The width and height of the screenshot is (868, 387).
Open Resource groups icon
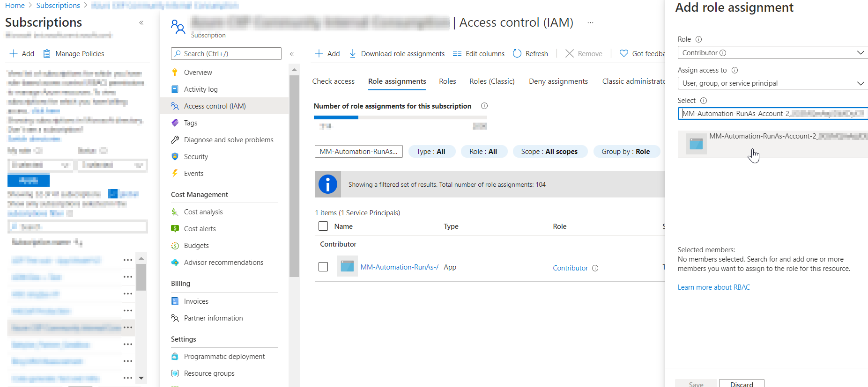[175, 373]
